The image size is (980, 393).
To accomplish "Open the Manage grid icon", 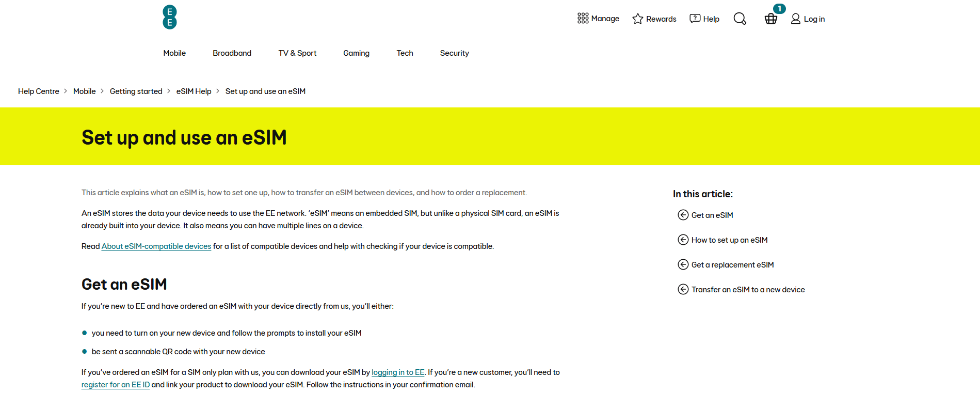I will tap(583, 19).
